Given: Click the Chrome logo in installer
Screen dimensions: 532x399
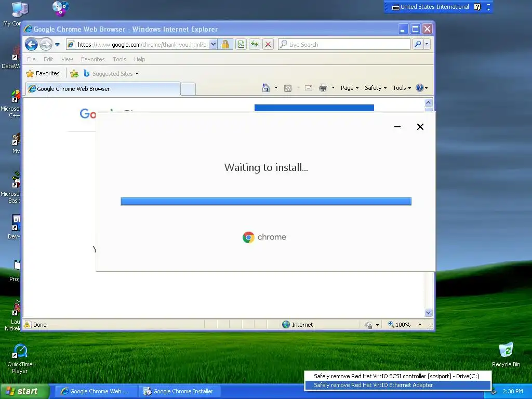Looking at the screenshot, I should click(248, 237).
